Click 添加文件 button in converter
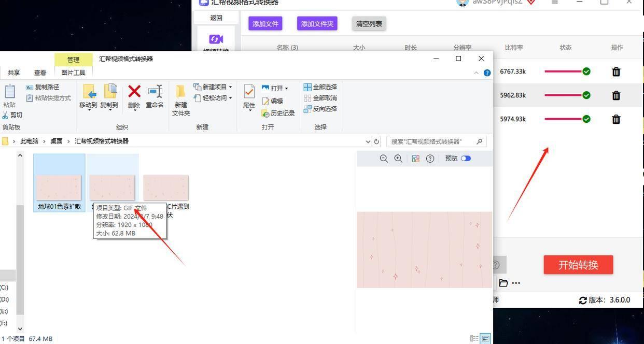Viewport: 644px width, 344px height. 265,23
